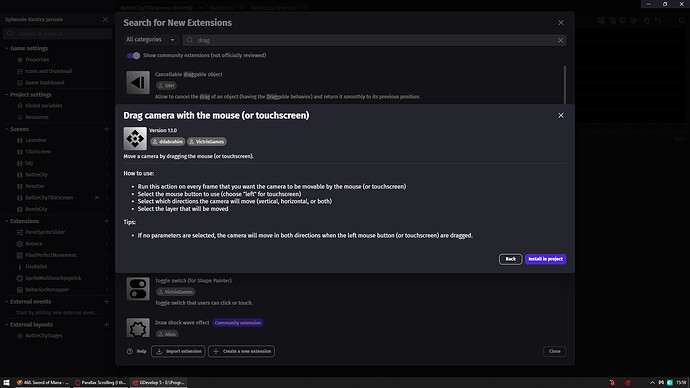Collapse the Game settings section
Viewport: 690px width, 388px height.
7,48
